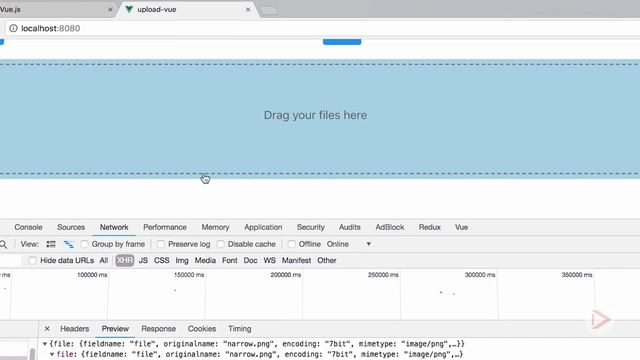Screen dimensions: 640x360
Task: Enable the Disable cache checkbox
Action: pos(220,244)
